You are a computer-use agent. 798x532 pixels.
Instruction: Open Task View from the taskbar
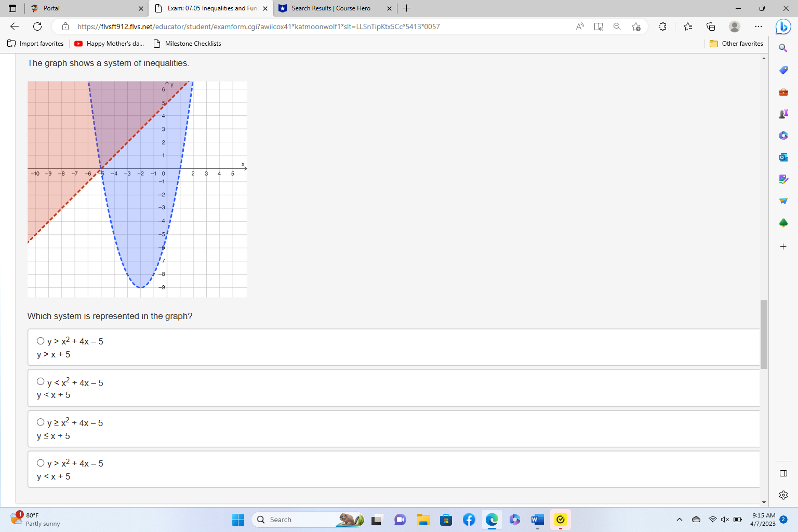[x=377, y=520]
